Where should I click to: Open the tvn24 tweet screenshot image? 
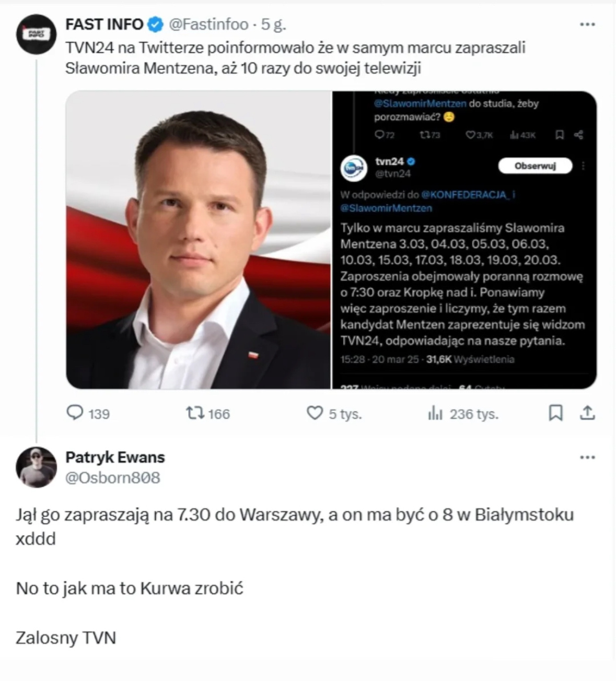coord(464,240)
